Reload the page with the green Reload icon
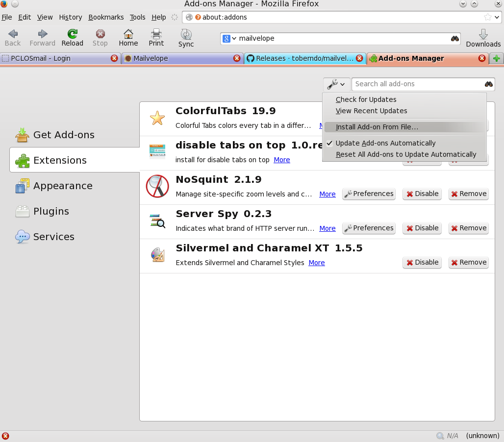 pos(73,38)
